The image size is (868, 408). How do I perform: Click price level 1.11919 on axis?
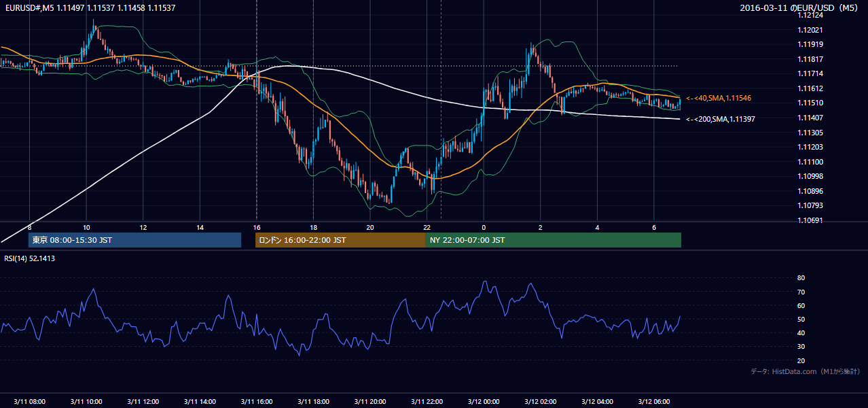(x=810, y=44)
